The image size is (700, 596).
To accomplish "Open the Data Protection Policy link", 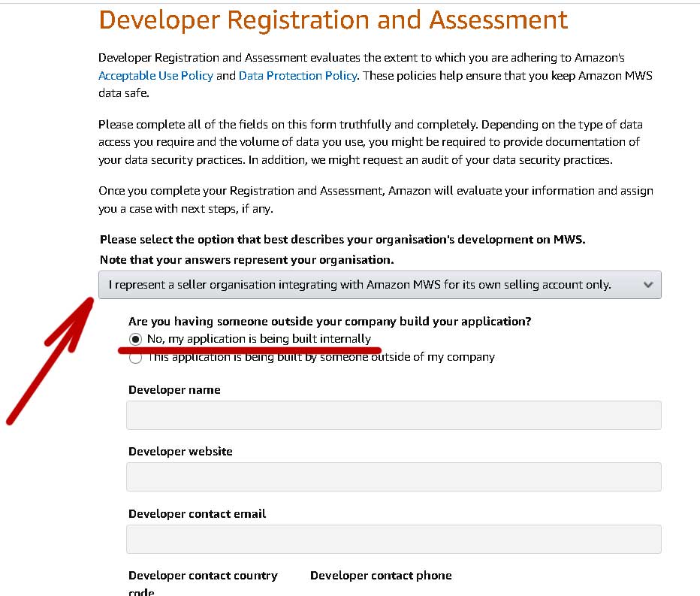I will coord(297,75).
